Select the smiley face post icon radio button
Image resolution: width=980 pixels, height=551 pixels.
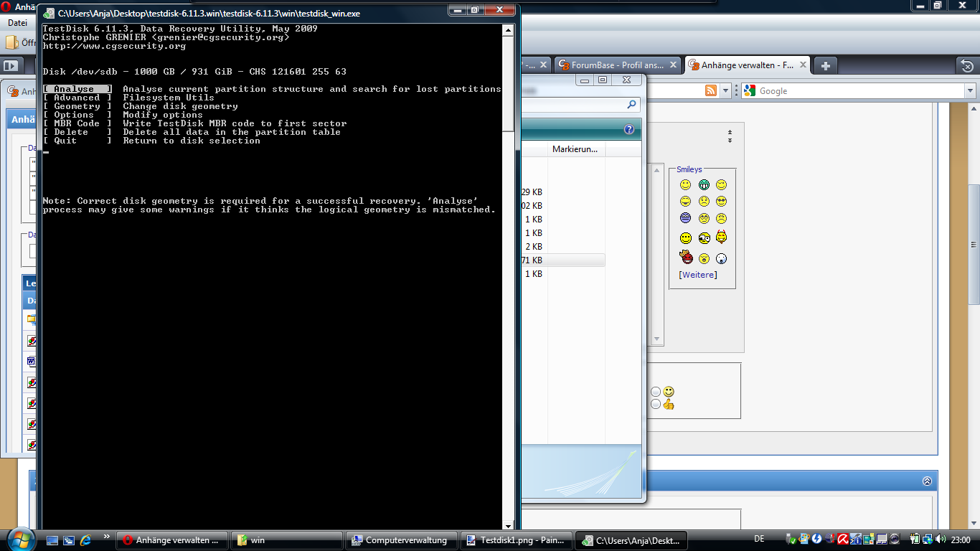point(656,392)
